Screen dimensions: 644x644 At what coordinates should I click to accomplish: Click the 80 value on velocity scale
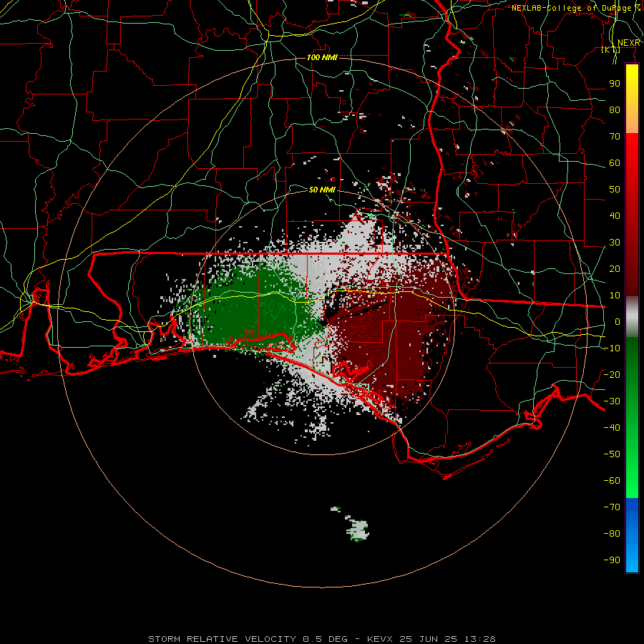click(x=615, y=110)
